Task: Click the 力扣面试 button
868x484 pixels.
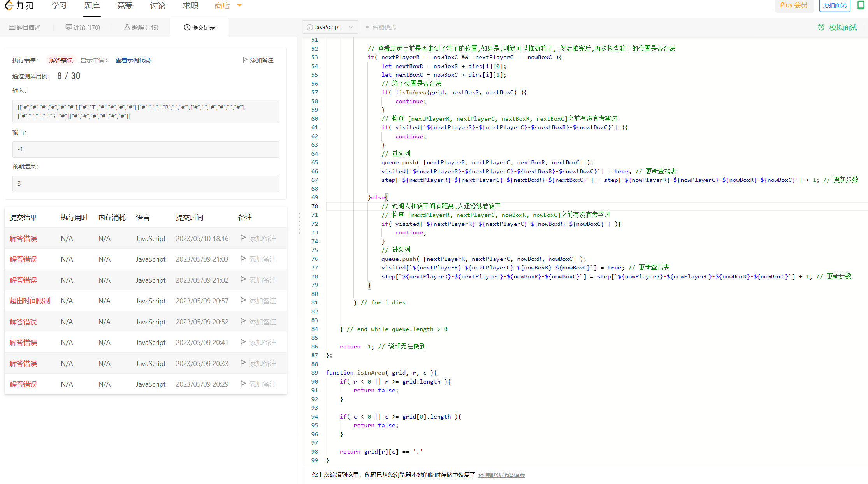Action: [x=835, y=5]
